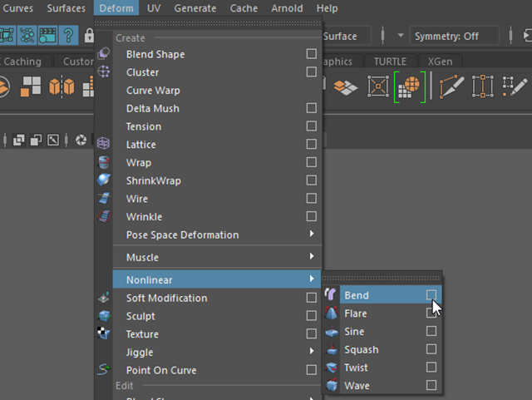Open the Cache menu
This screenshot has width=532, height=400.
tap(244, 8)
